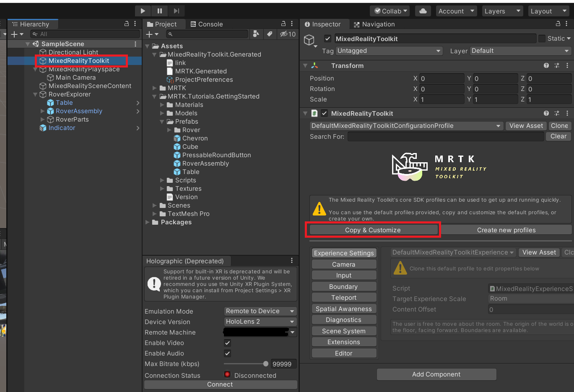Open the Emulation Mode dropdown
The height and width of the screenshot is (392, 574).
coord(260,311)
